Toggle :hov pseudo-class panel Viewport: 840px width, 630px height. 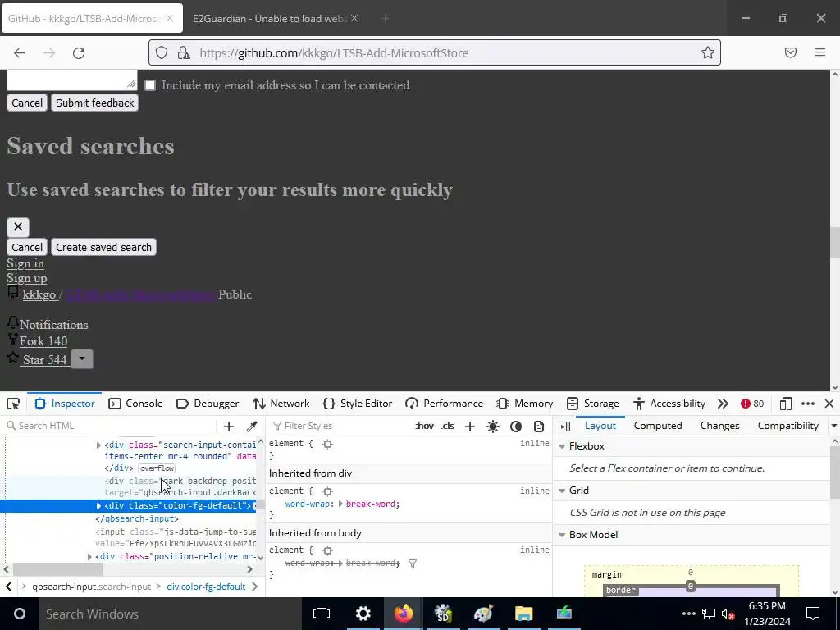coord(424,426)
